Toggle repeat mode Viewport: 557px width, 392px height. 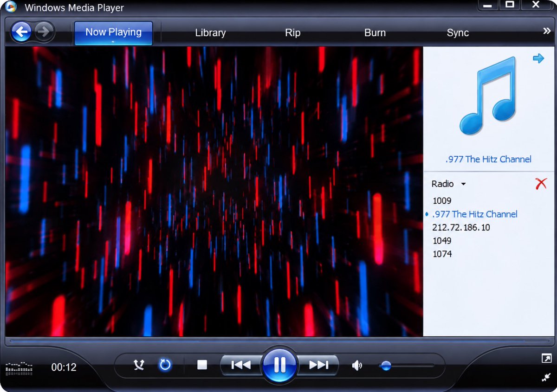coord(165,365)
